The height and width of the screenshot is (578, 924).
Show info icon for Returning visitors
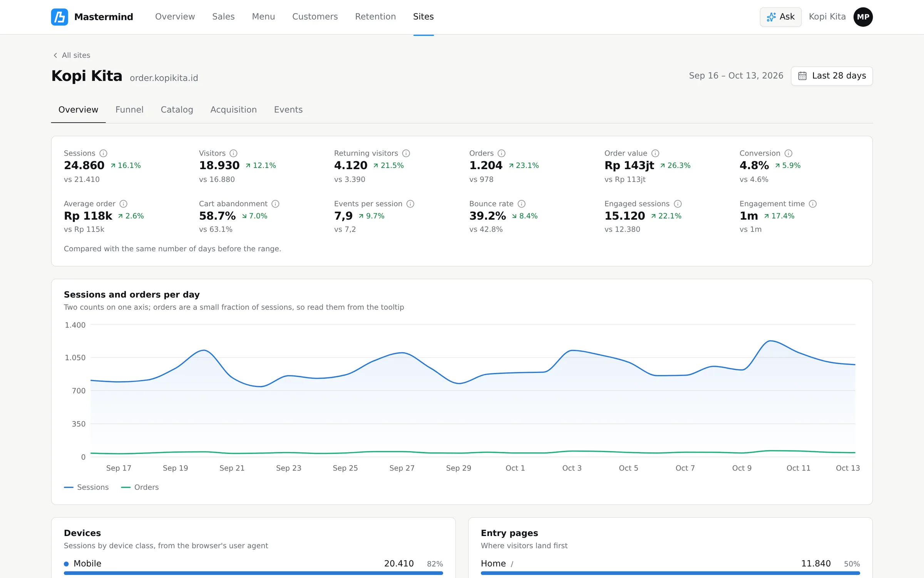pos(406,153)
